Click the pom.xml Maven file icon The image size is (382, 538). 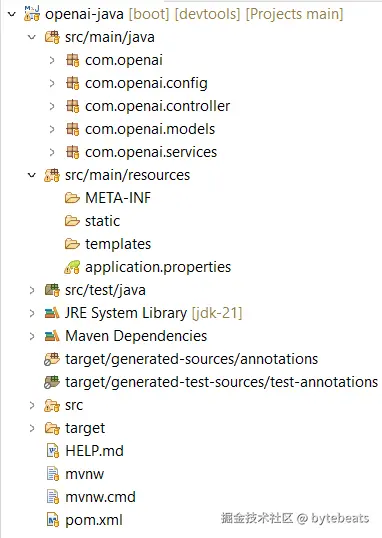point(53,520)
